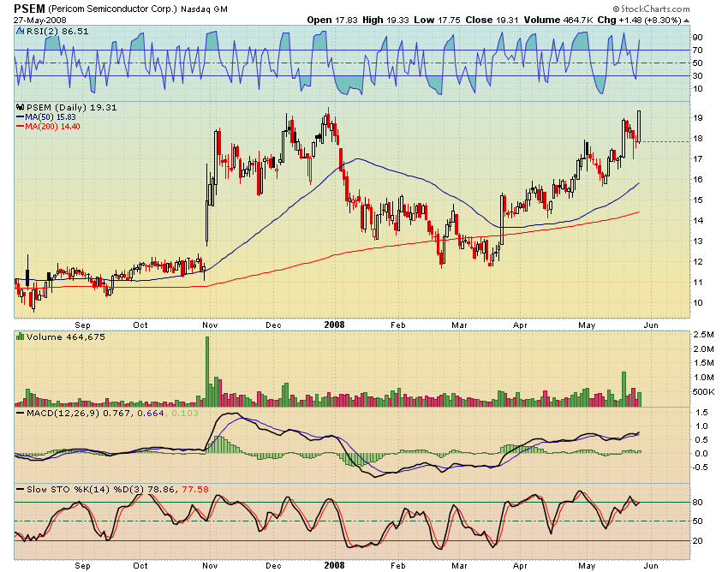This screenshot has width=728, height=572.
Task: Click the Apr label at the bottom time axis
Action: (520, 565)
